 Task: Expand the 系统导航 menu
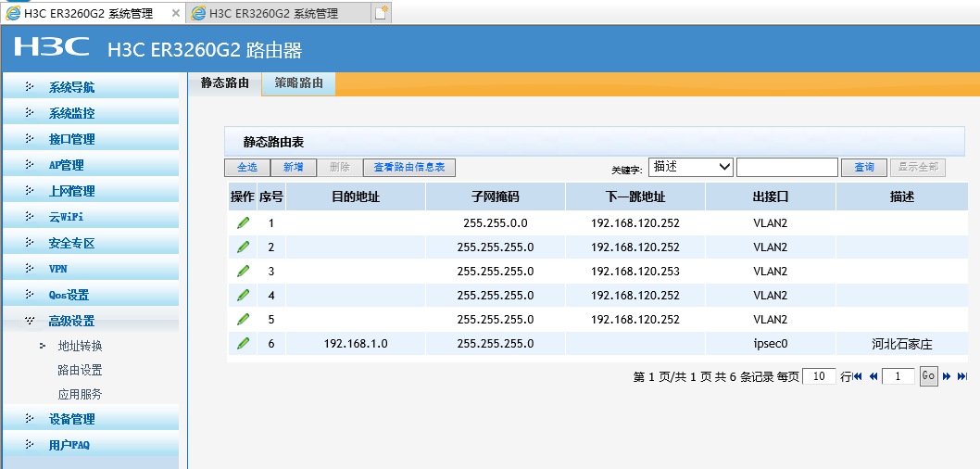(x=92, y=87)
